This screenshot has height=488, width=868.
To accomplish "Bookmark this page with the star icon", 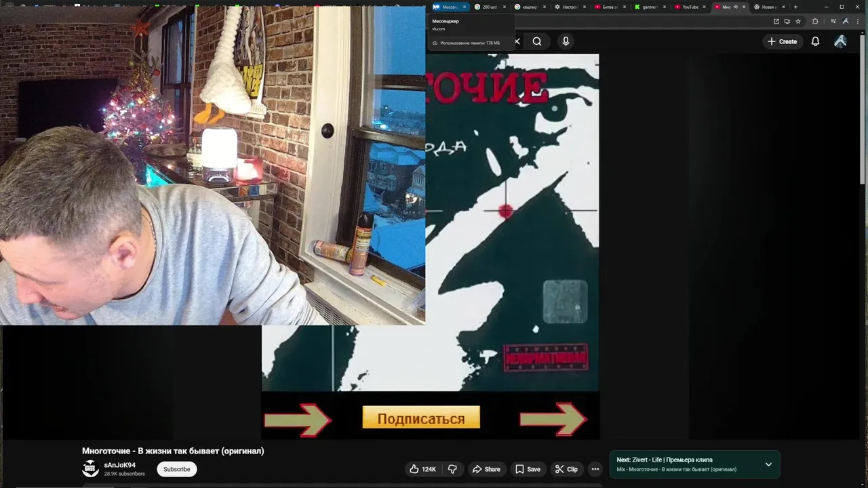I will (x=798, y=21).
